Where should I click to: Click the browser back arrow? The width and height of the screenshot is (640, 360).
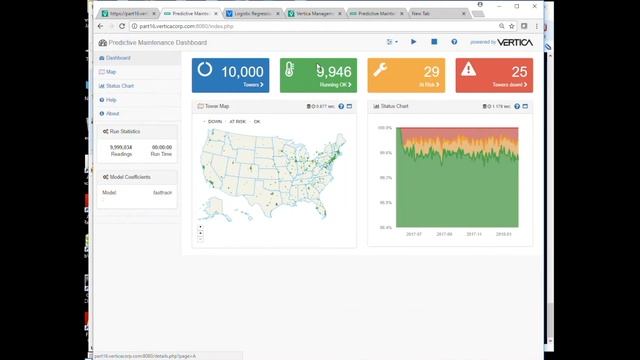pyautogui.click(x=100, y=26)
